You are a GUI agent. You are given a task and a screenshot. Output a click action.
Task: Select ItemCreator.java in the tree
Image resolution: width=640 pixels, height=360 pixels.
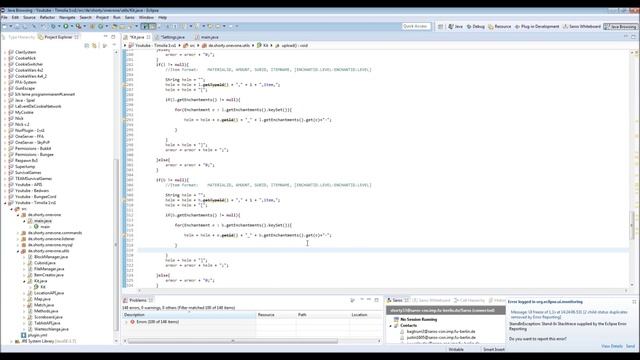[49, 275]
